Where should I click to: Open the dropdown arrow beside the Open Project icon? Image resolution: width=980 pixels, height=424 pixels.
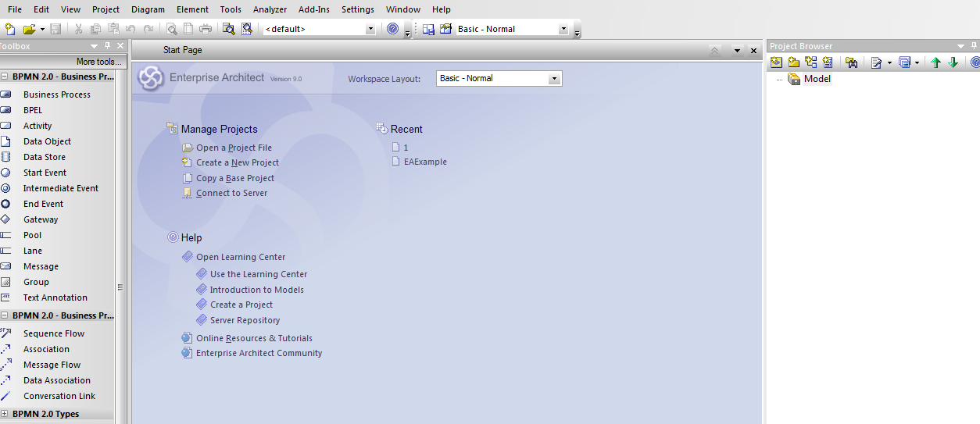(x=42, y=30)
